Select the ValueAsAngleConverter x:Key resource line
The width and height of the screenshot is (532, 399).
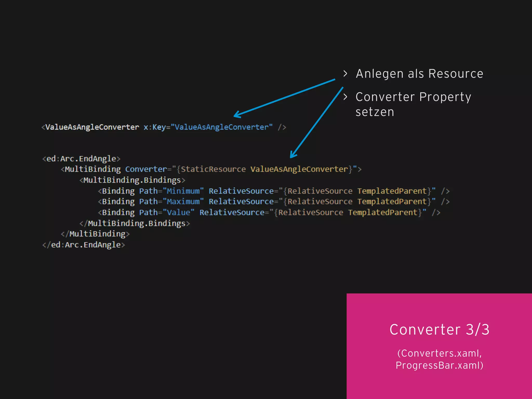164,127
